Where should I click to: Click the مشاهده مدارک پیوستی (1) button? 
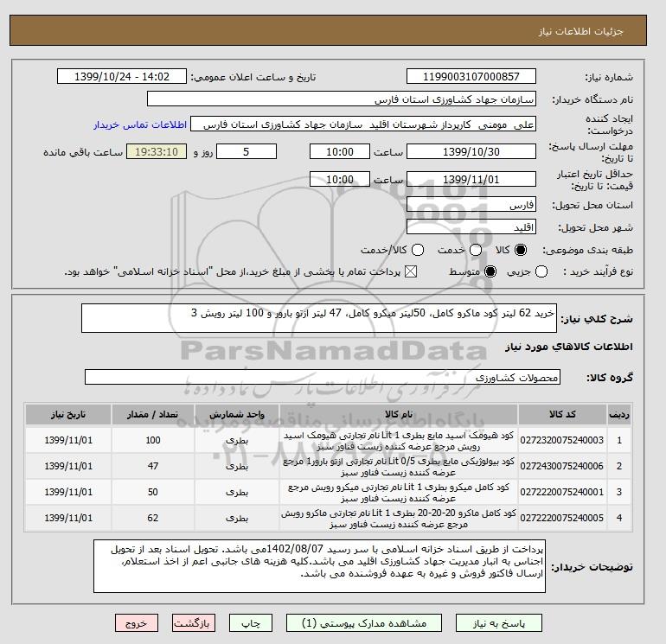coord(364,623)
